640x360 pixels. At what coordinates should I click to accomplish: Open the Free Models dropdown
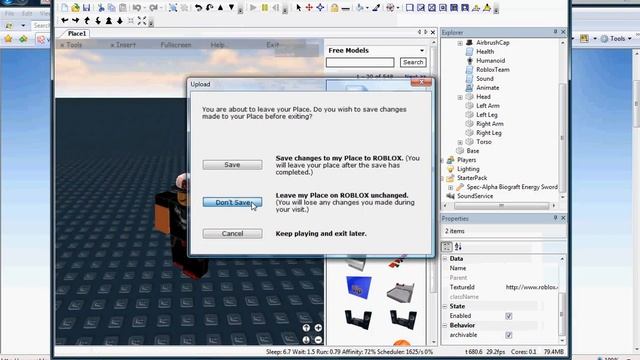[422, 51]
